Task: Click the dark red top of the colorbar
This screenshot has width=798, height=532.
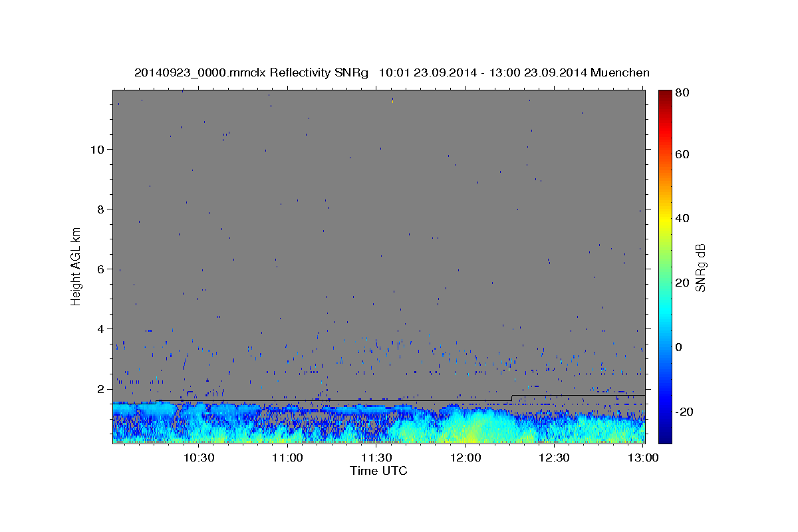Action: coord(664,94)
